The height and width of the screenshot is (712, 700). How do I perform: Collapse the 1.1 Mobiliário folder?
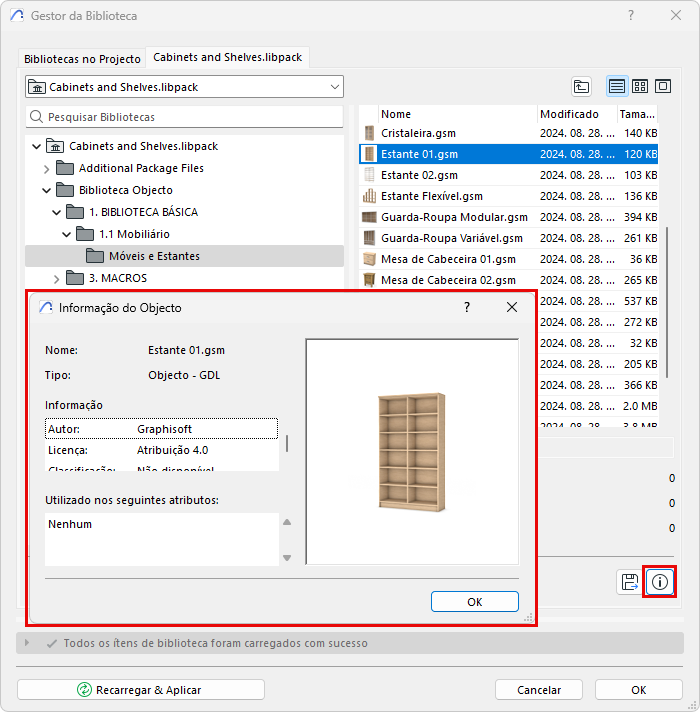click(x=66, y=234)
